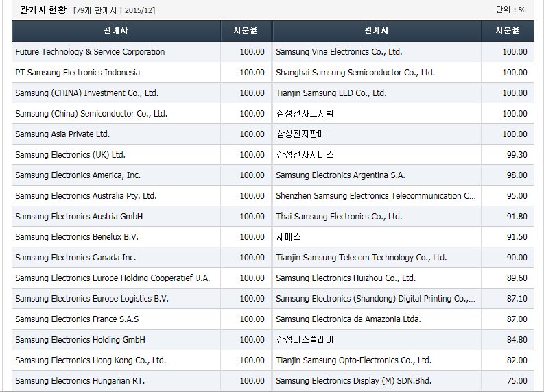Select the 98.00 ownership value

517,175
